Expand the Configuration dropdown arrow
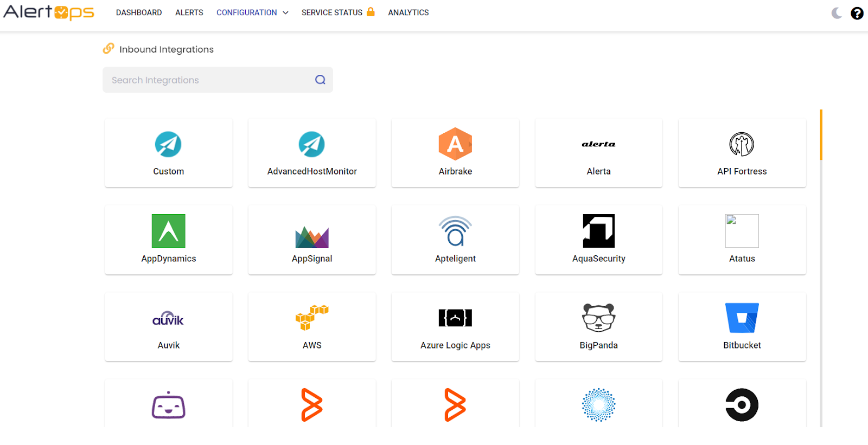 click(286, 13)
